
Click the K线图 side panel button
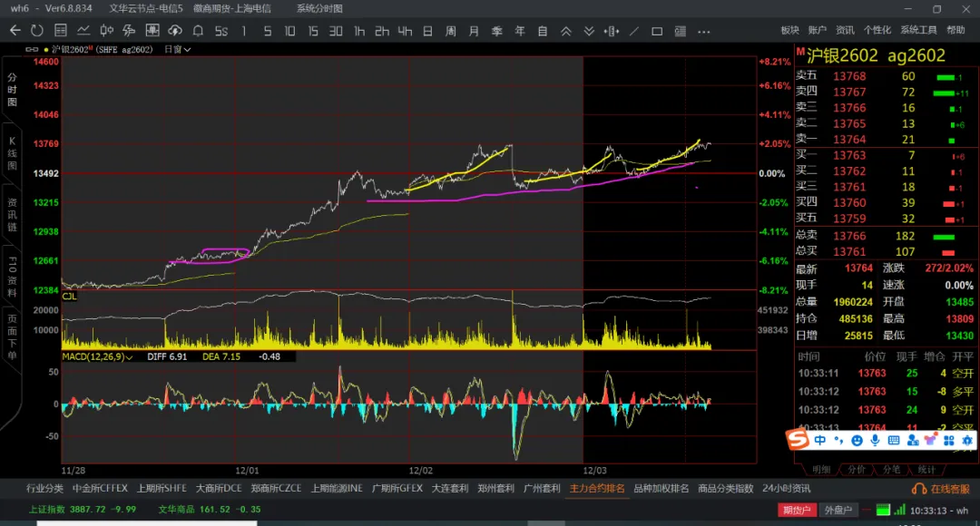click(x=12, y=153)
